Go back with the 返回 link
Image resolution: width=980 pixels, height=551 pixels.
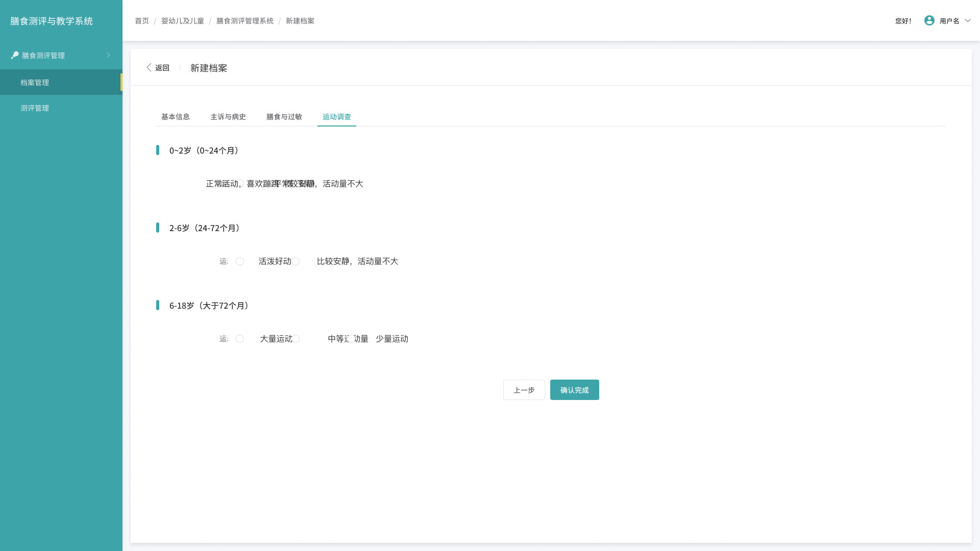tap(162, 67)
